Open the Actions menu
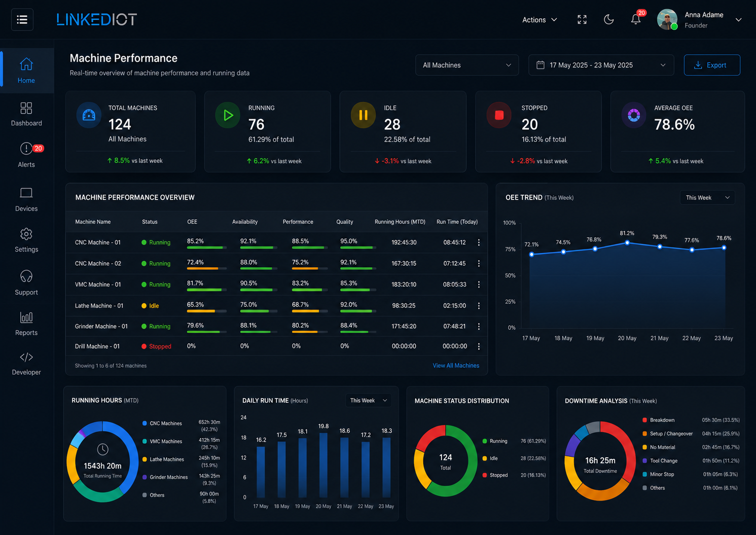Image resolution: width=756 pixels, height=535 pixels. 539,20
